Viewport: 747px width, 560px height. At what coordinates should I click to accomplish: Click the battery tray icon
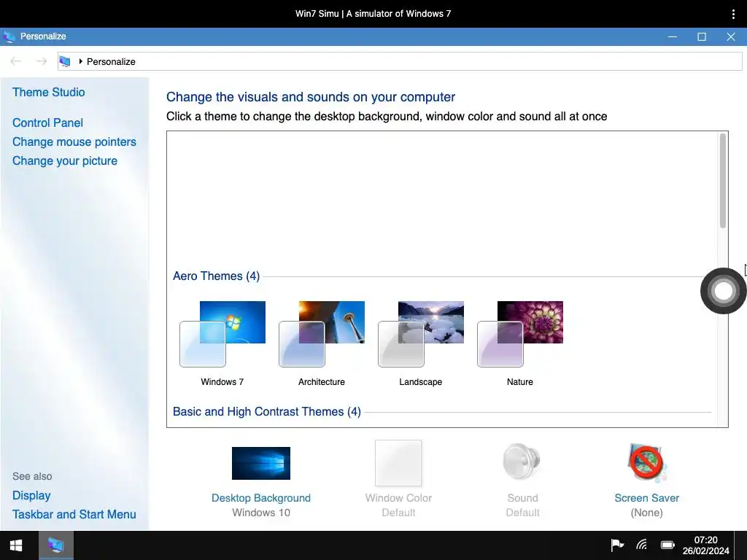click(x=667, y=545)
